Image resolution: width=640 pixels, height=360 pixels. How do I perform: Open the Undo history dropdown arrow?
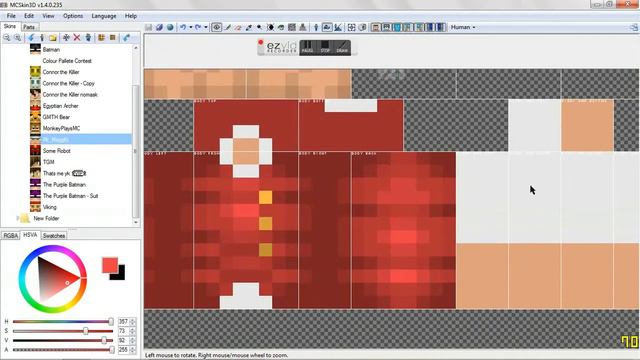point(191,27)
